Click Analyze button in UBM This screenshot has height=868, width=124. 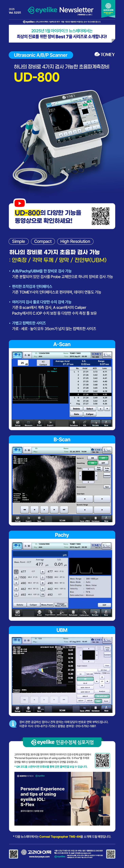tap(102, 691)
